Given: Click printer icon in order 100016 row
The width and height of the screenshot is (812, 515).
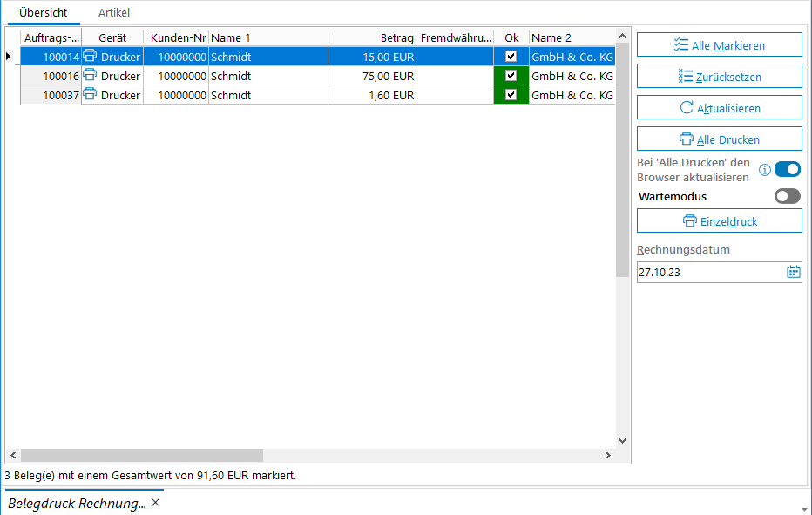Looking at the screenshot, I should [x=90, y=76].
